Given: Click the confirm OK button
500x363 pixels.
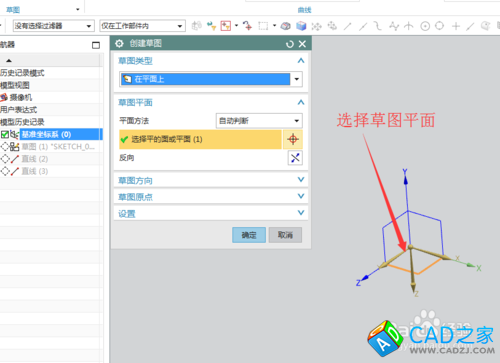Looking at the screenshot, I should [x=249, y=235].
